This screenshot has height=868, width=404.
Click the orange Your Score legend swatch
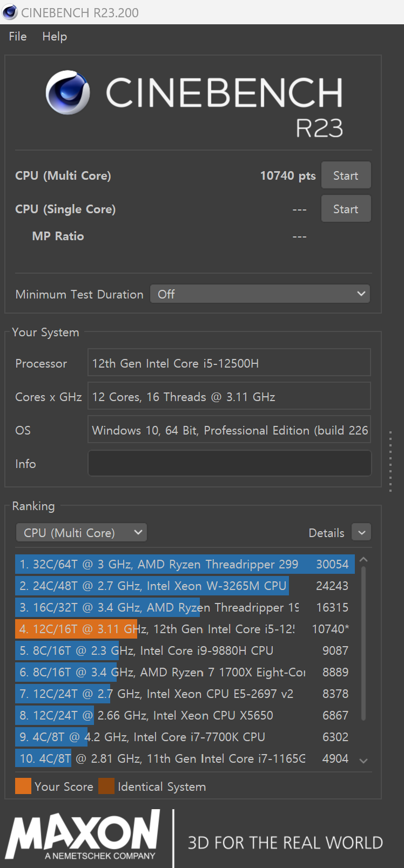(23, 786)
